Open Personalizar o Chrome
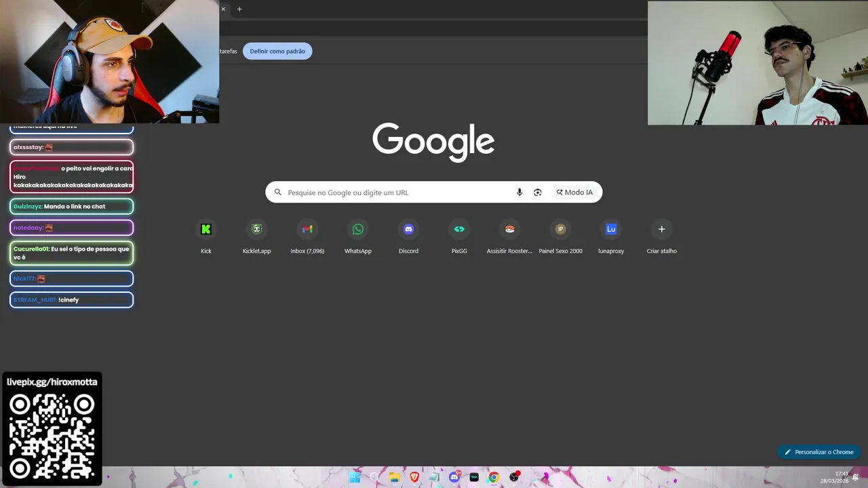The height and width of the screenshot is (488, 868). pos(819,452)
